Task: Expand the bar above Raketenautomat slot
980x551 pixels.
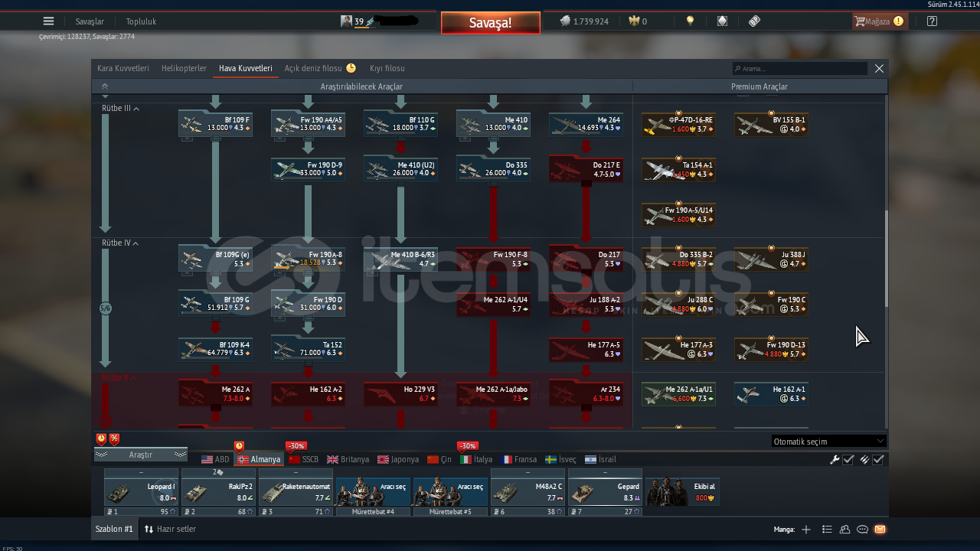Action: pyautogui.click(x=296, y=472)
